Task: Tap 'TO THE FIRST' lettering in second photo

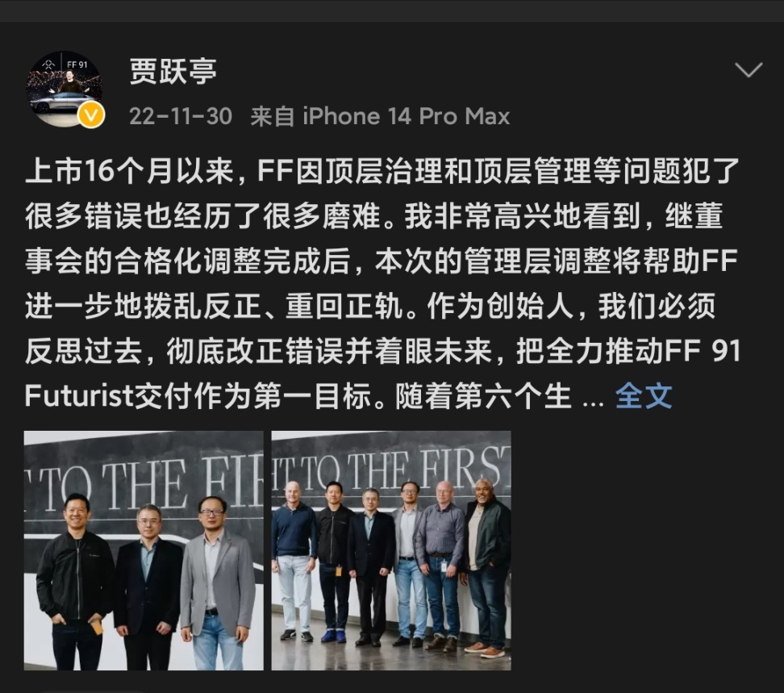Action: pyautogui.click(x=391, y=467)
